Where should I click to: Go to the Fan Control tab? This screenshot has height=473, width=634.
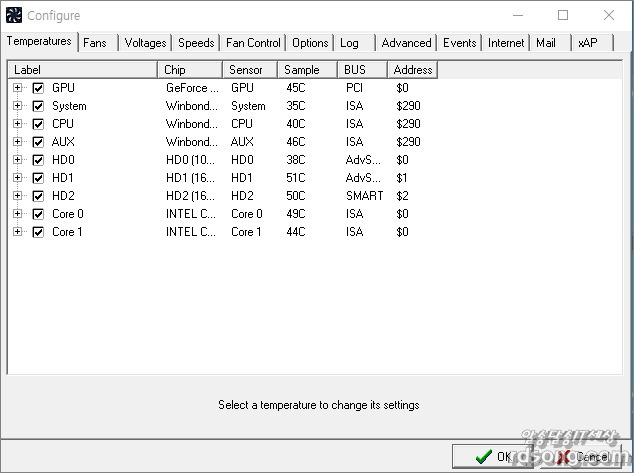253,43
